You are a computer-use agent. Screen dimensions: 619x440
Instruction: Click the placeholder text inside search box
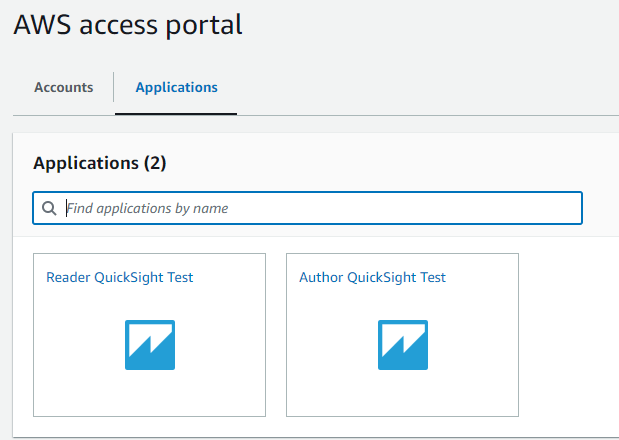(147, 208)
